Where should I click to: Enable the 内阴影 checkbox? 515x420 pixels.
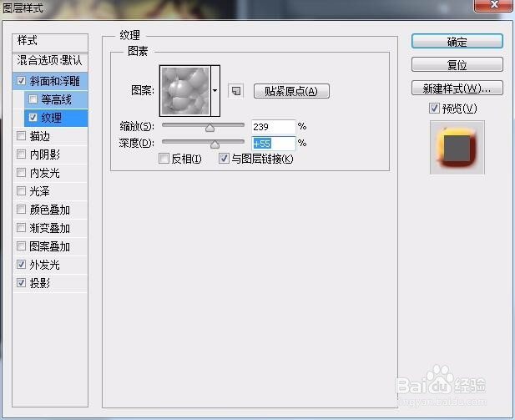21,154
